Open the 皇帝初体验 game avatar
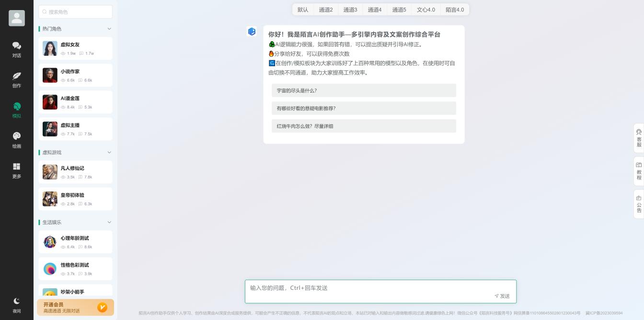 [x=50, y=199]
